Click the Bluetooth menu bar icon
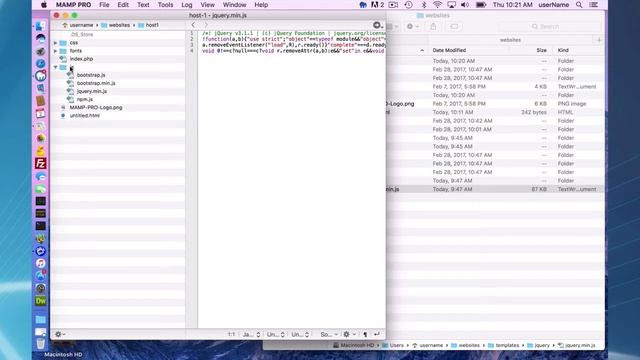This screenshot has width=640, height=360. click(424, 5)
